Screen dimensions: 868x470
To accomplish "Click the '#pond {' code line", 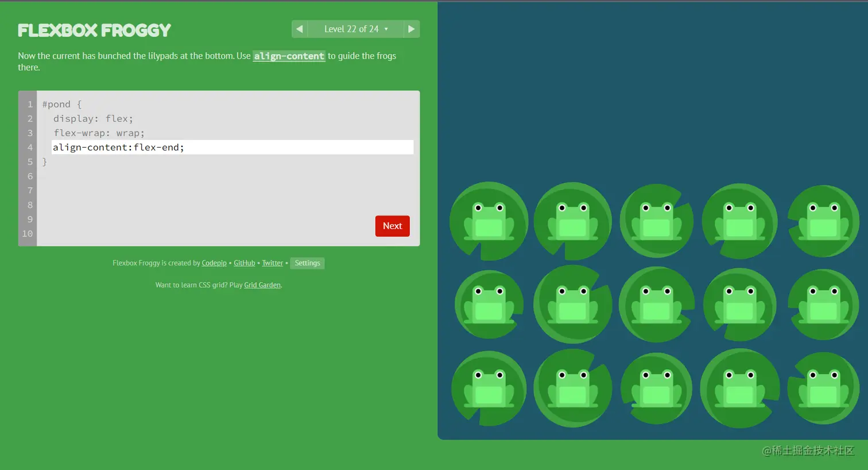I will click(x=62, y=104).
